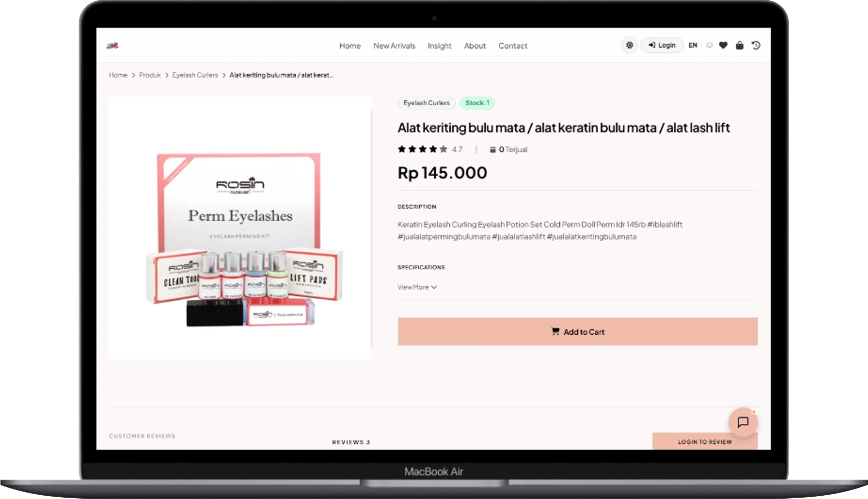
Task: Click the Add to Cart button
Action: click(x=578, y=332)
